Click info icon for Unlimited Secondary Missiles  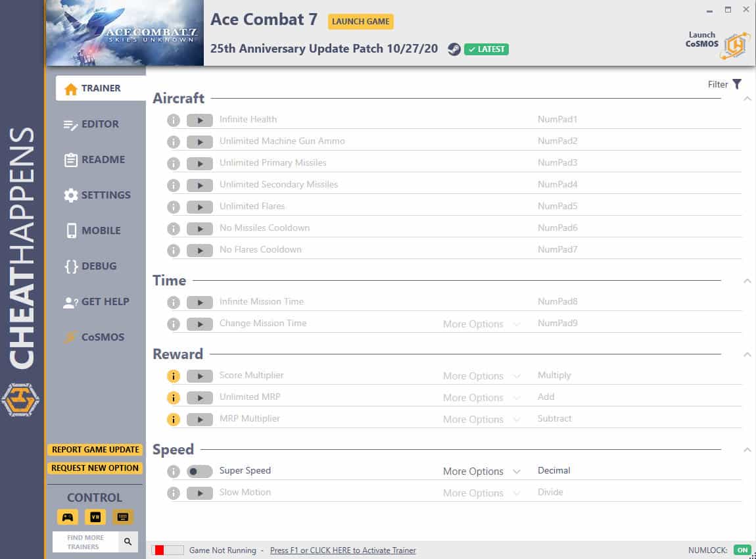[174, 185]
